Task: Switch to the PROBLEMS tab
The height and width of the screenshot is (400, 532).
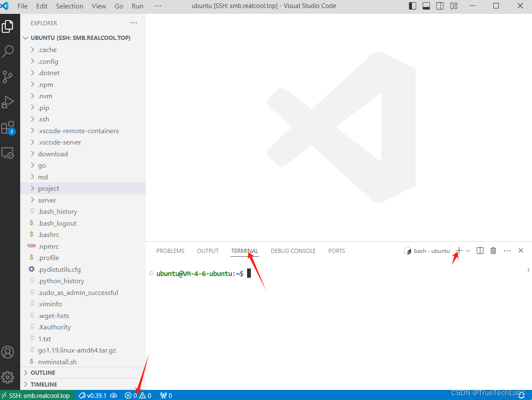Action: tap(170, 251)
